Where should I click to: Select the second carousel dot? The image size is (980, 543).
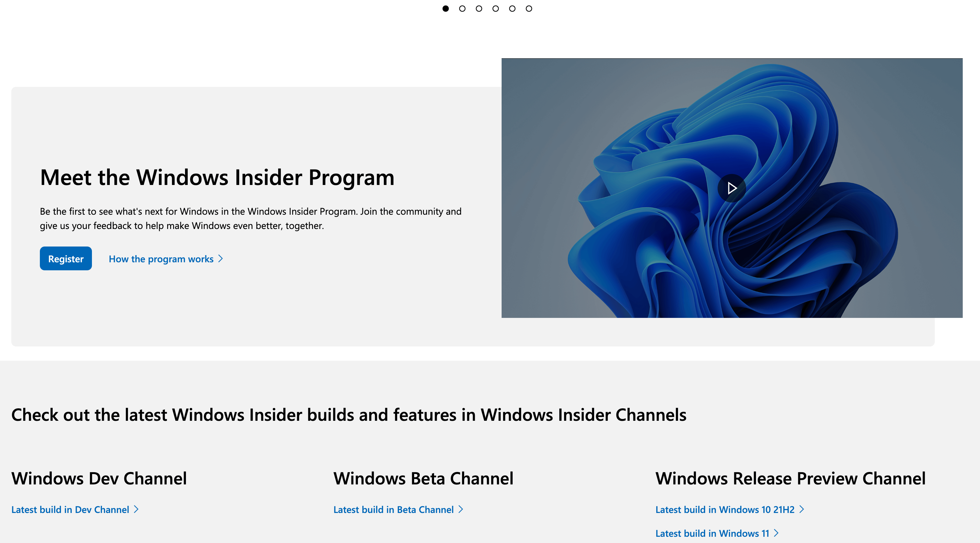pos(462,8)
